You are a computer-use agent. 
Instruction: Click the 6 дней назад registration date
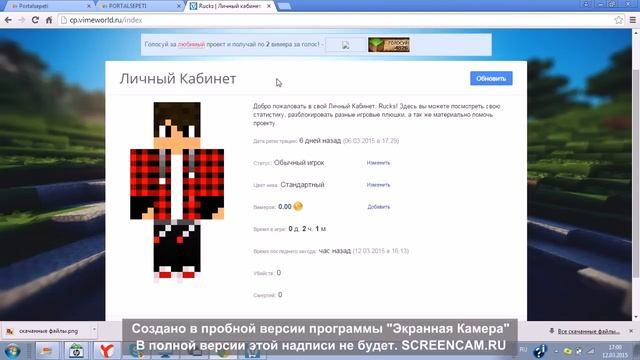pos(320,141)
